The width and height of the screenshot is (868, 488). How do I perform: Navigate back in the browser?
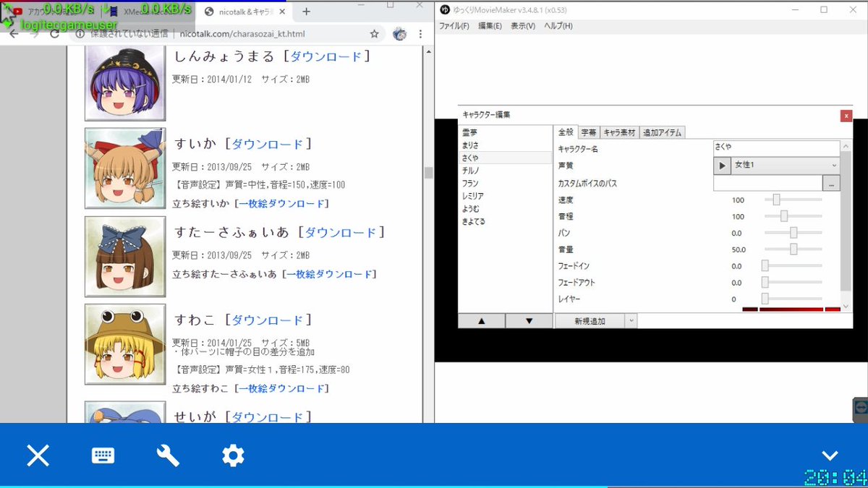coord(14,33)
